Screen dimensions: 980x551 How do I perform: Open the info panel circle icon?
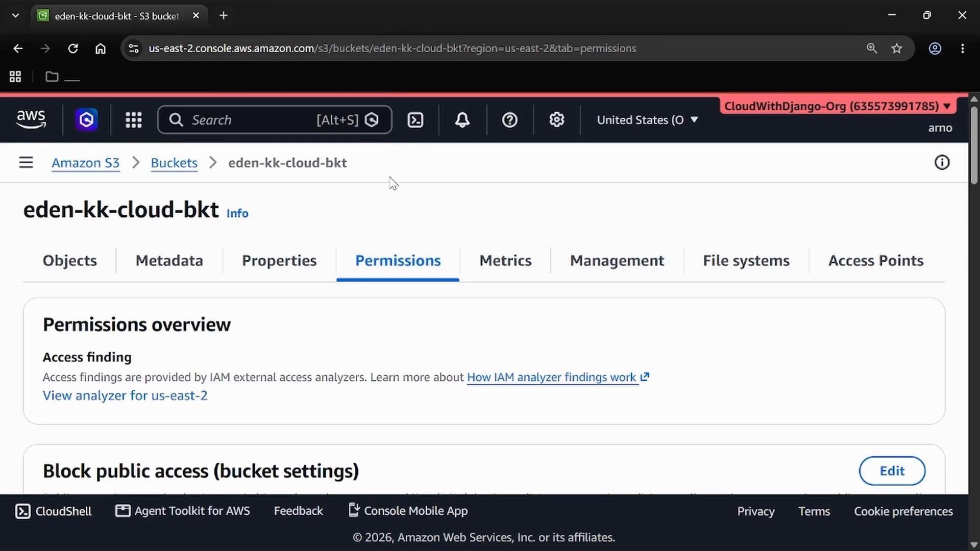point(942,163)
